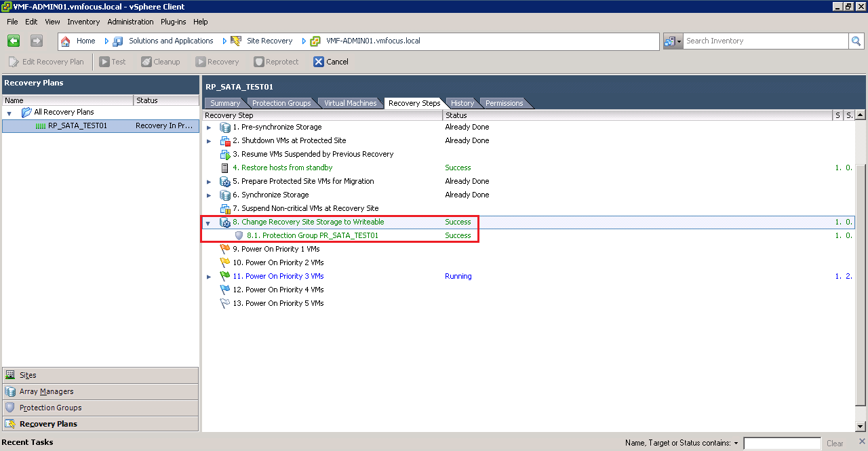Click the Recent Tasks filter input field
The width and height of the screenshot is (868, 451).
tap(782, 443)
